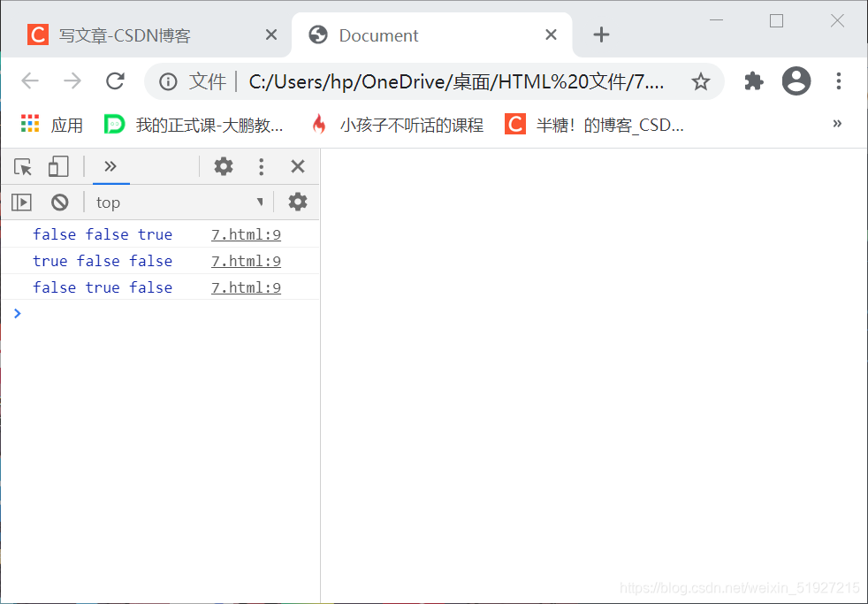
Task: Open the first 7.html:9 source link
Action: 246,233
